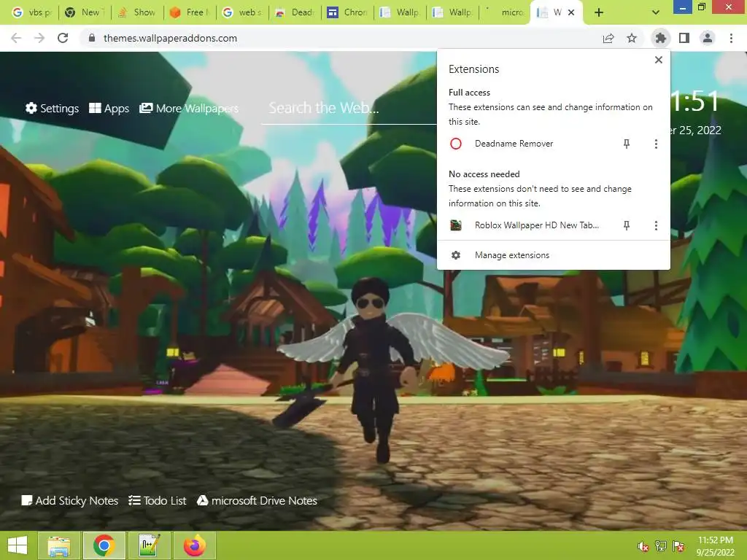Select Deadname Remover in extensions list
The image size is (747, 560).
[x=514, y=144]
